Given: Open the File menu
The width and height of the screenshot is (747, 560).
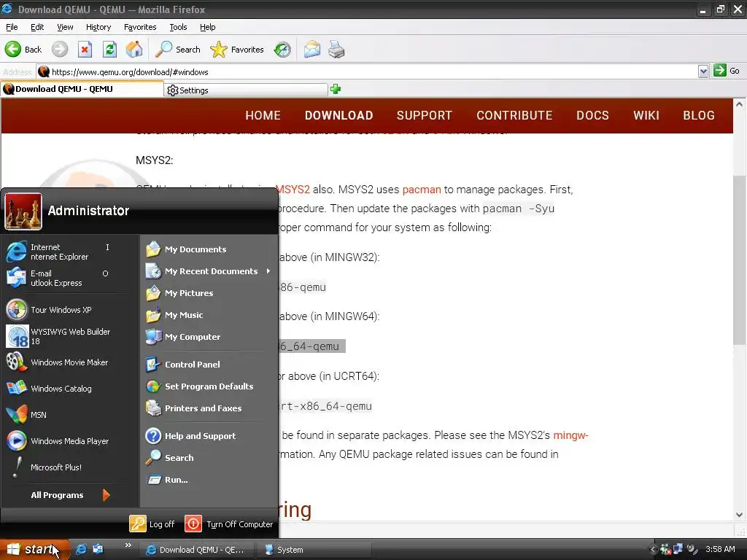Looking at the screenshot, I should 12,27.
